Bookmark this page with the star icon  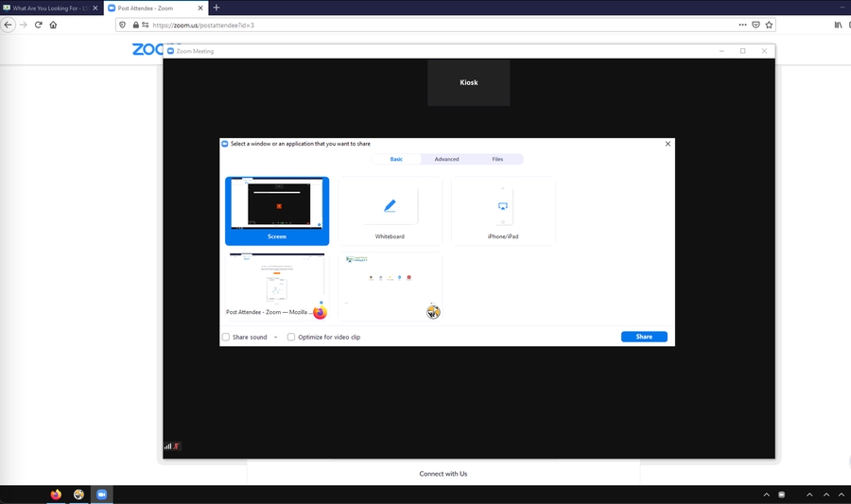click(x=769, y=25)
